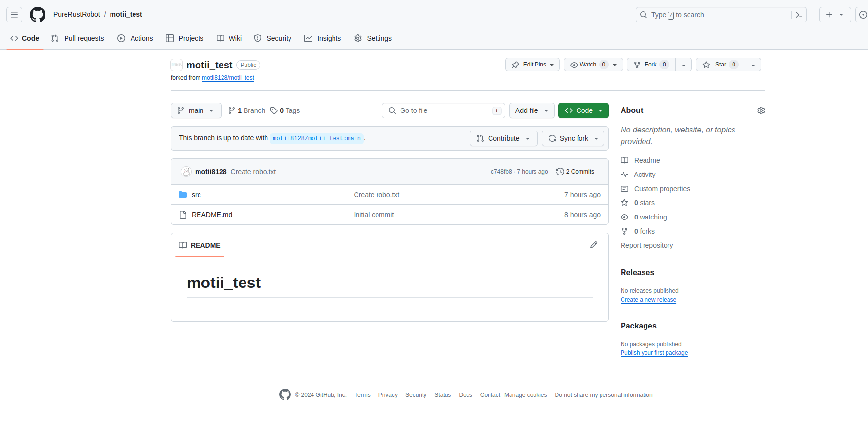Image resolution: width=868 pixels, height=438 pixels.
Task: Switch to the Security tab
Action: tap(273, 38)
